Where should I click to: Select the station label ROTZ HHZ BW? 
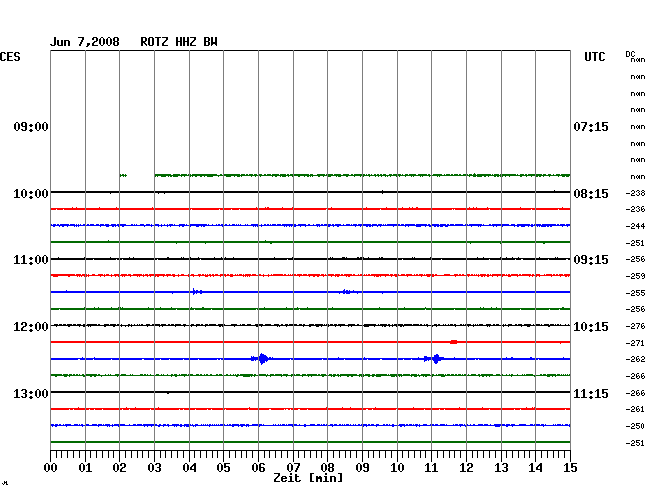[x=179, y=42]
